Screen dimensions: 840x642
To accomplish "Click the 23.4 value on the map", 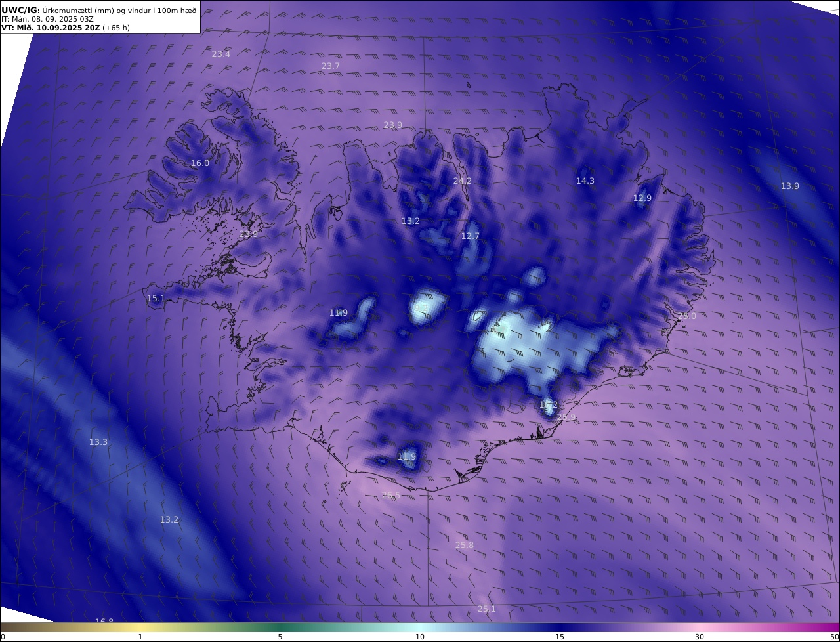I will [221, 54].
